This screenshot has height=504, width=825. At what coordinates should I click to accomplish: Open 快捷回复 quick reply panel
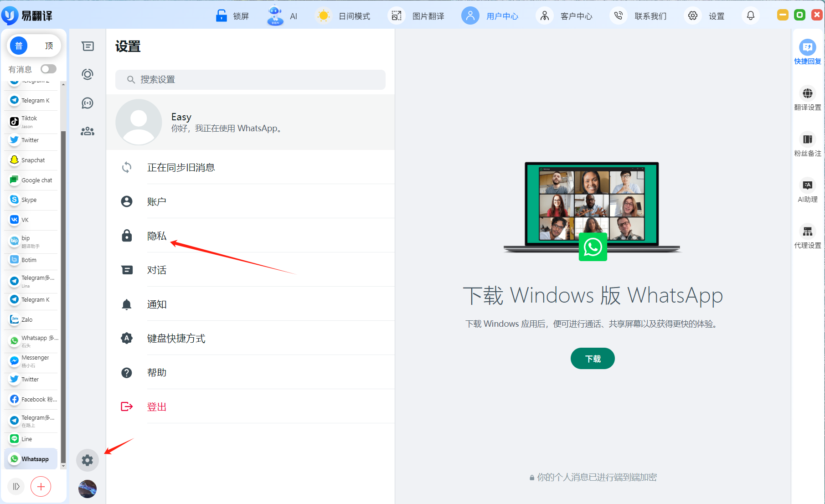[808, 52]
